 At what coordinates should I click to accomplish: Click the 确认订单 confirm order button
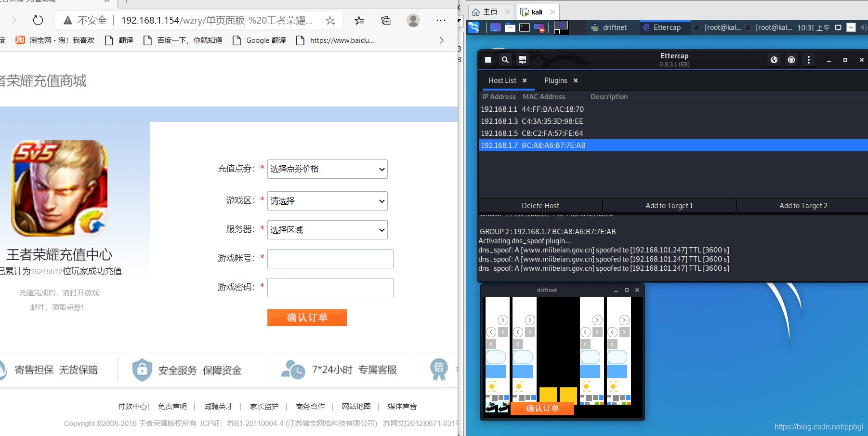tap(307, 317)
